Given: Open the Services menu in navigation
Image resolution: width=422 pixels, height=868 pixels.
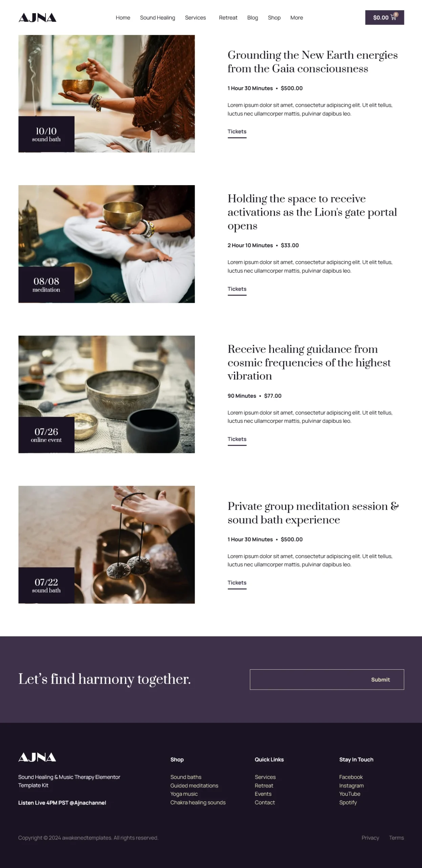Looking at the screenshot, I should point(195,18).
